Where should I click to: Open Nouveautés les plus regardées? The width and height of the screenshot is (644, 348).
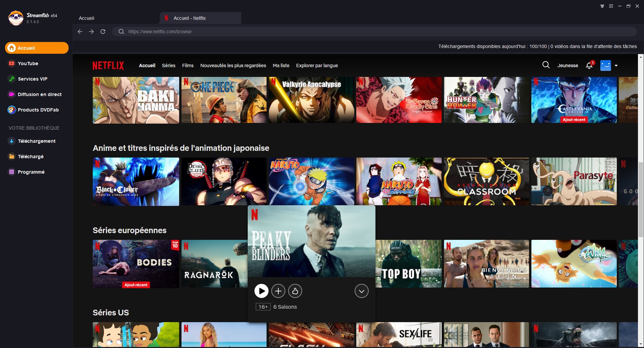(x=233, y=66)
